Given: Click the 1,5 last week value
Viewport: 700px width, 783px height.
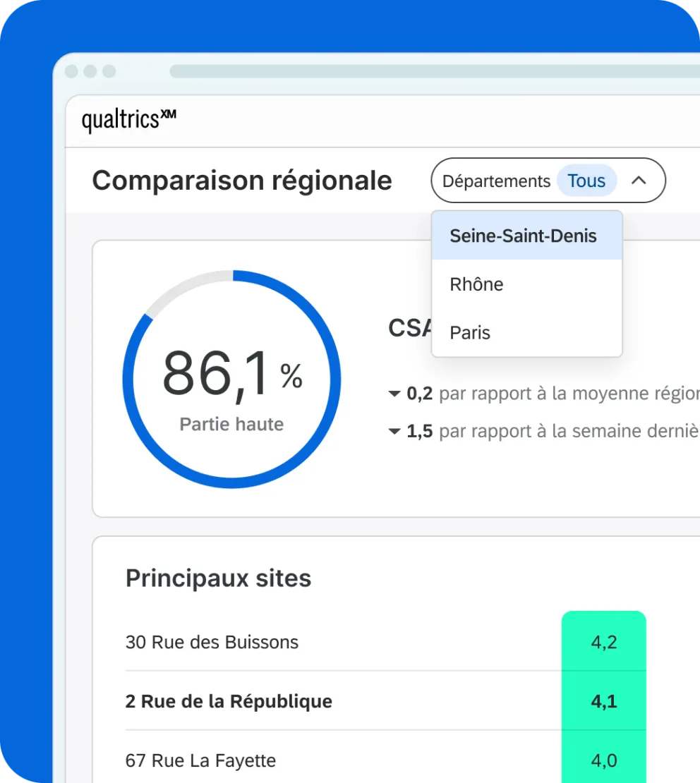Looking at the screenshot, I should (x=419, y=431).
